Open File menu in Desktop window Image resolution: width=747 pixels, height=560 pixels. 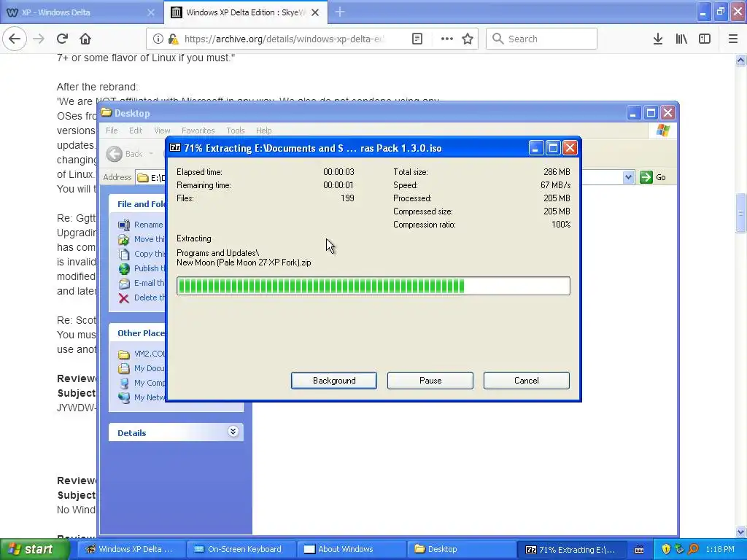(x=112, y=131)
